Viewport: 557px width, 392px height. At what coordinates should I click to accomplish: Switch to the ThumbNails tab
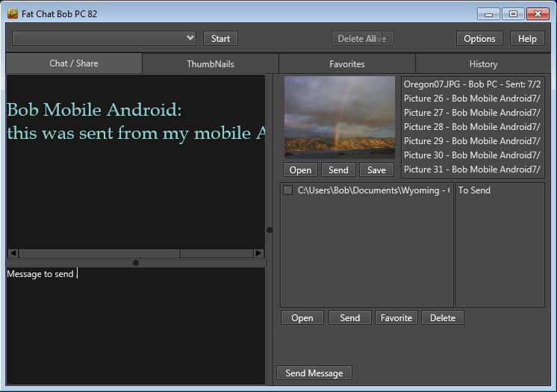pos(210,64)
